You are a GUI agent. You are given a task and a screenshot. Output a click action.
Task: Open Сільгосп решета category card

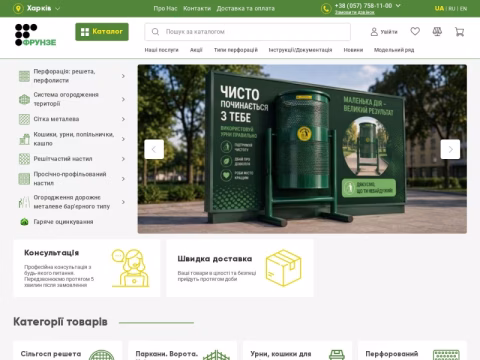[68, 350]
